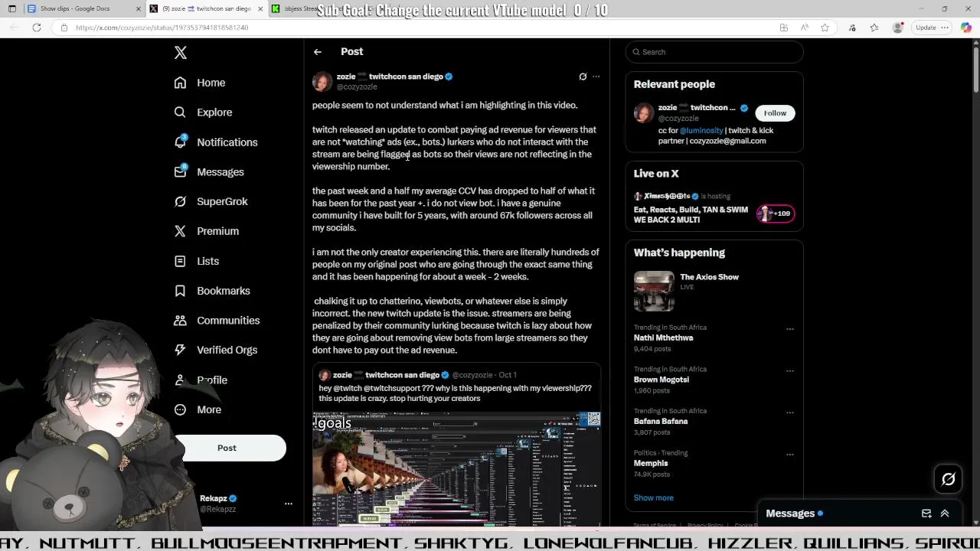Screen dimensions: 980x551
Task: Click the Post compose button
Action: tap(227, 448)
